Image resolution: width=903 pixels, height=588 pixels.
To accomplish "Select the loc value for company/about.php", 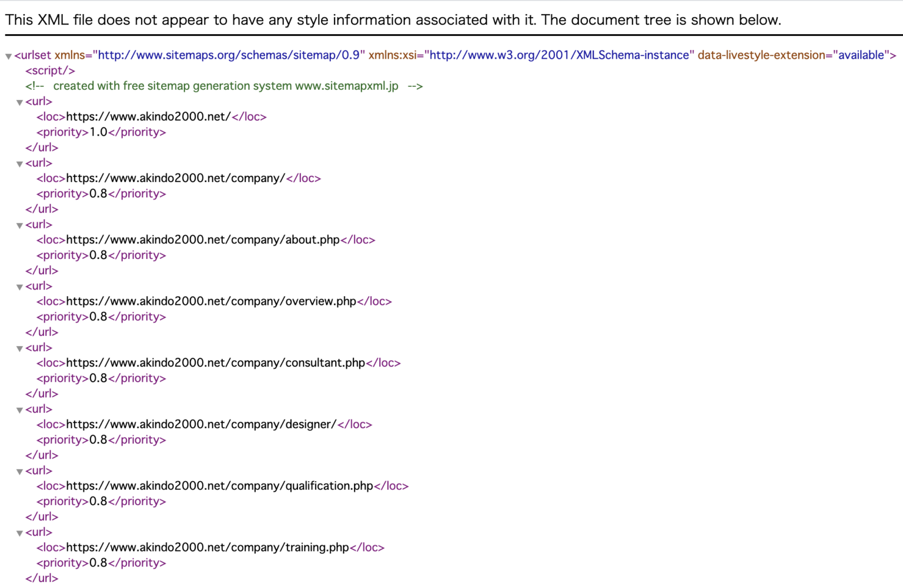I will (203, 240).
